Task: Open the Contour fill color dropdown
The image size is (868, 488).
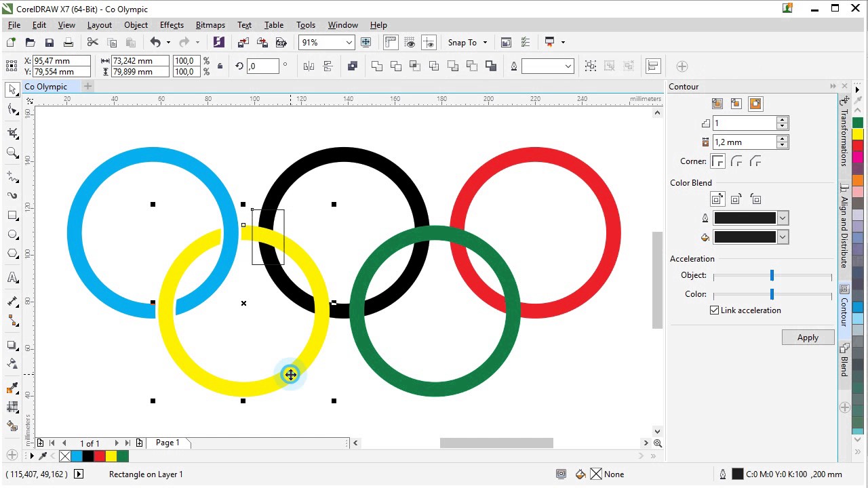Action: (783, 237)
